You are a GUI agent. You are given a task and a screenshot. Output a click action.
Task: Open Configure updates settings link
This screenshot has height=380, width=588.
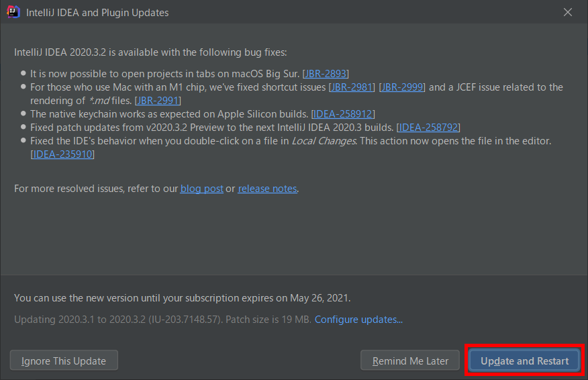click(x=358, y=319)
